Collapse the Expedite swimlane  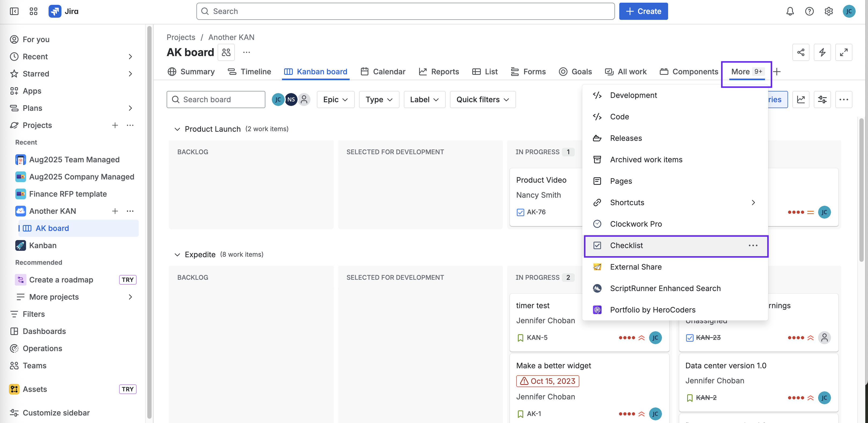click(177, 255)
